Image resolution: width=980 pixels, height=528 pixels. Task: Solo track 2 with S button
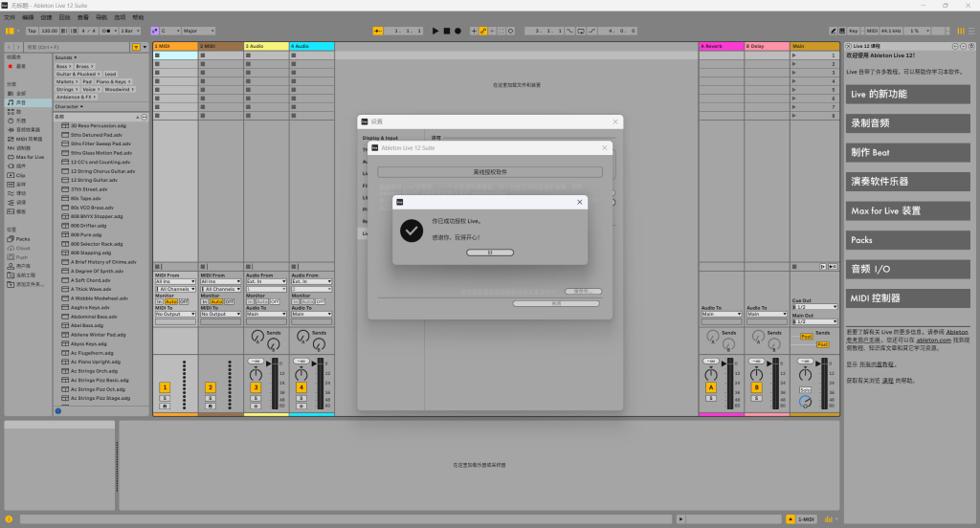(210, 398)
